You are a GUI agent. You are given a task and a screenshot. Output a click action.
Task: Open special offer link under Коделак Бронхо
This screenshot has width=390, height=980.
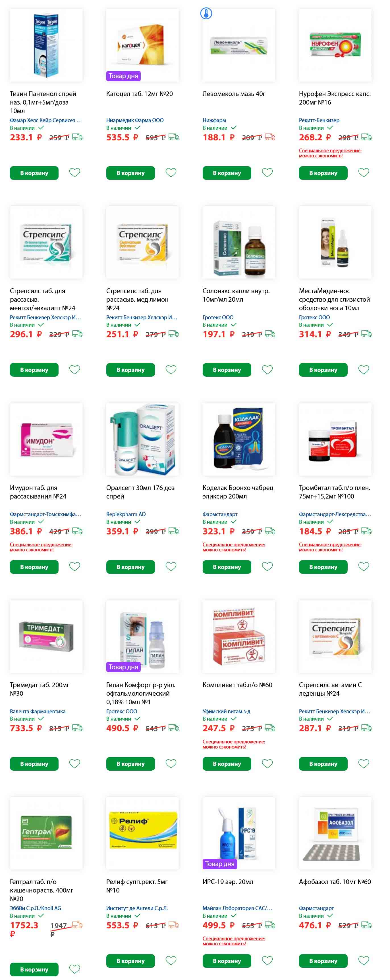(234, 547)
